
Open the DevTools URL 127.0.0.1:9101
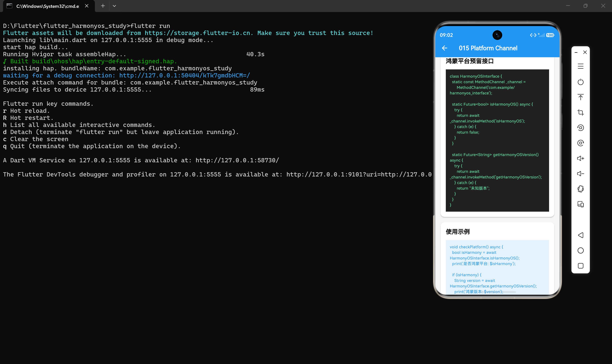pos(359,174)
